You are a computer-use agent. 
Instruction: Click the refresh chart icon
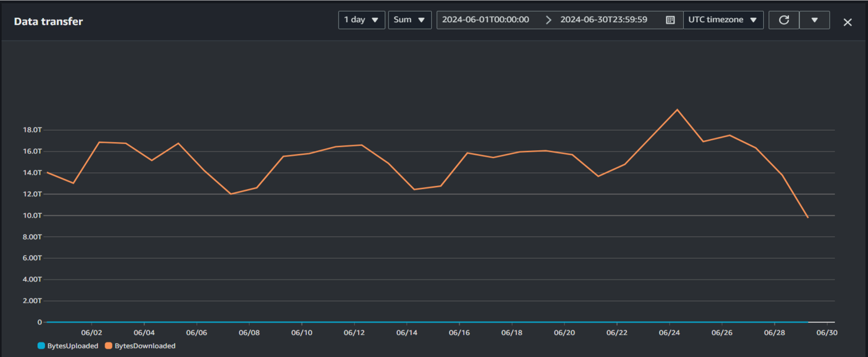click(783, 20)
